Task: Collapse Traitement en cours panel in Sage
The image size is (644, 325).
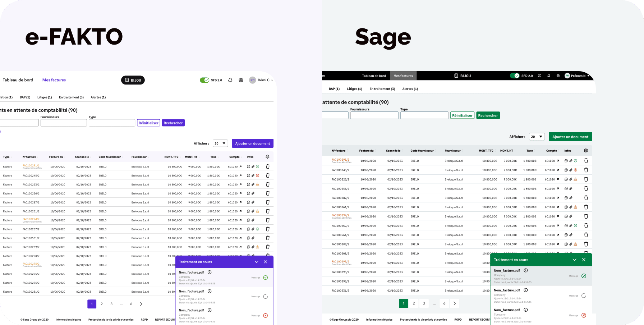Action: (x=574, y=260)
